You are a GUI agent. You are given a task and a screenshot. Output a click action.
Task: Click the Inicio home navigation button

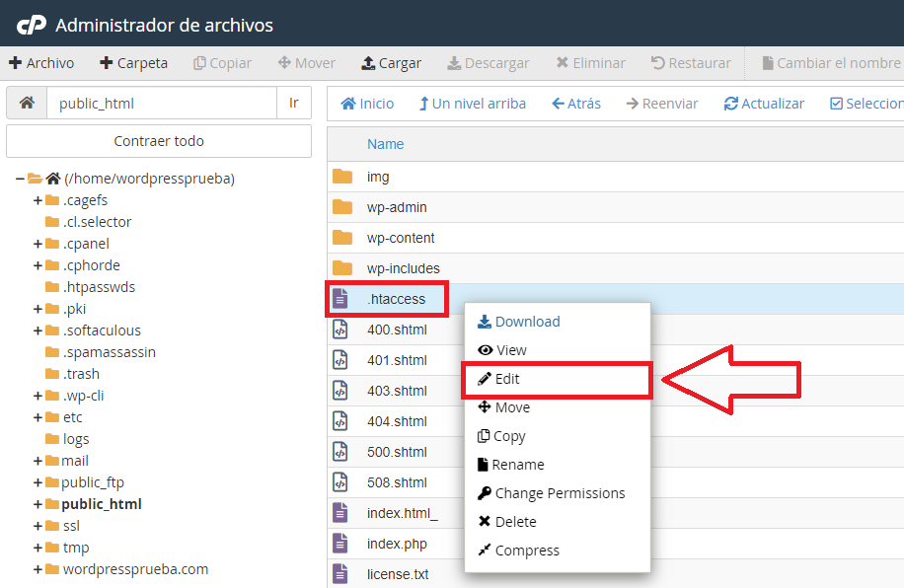(x=367, y=104)
